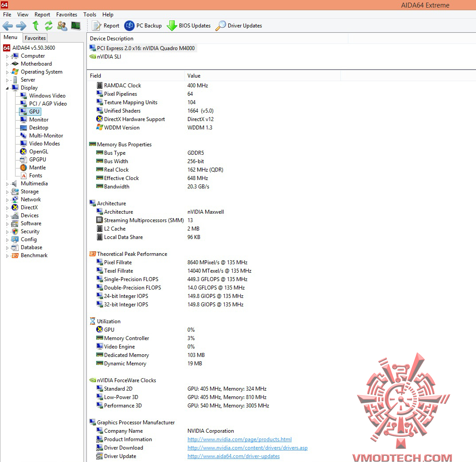Select PCI / AGP Video tree item
This screenshot has width=476, height=462.
(x=48, y=104)
